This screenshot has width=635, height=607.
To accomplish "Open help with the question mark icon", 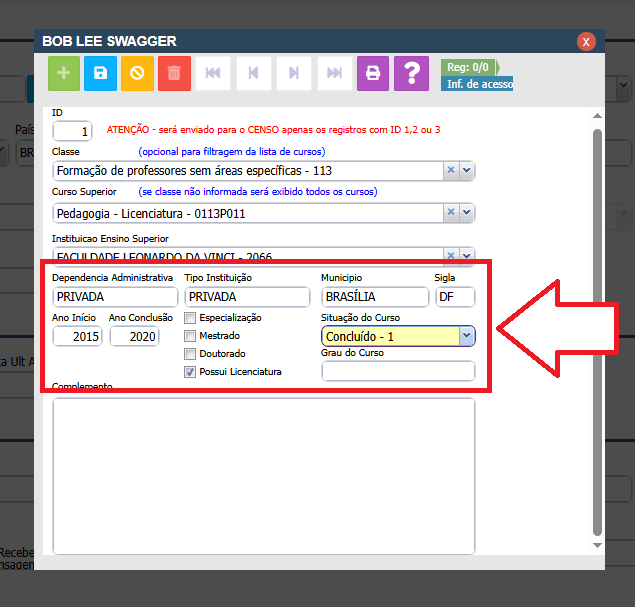I will 410,73.
